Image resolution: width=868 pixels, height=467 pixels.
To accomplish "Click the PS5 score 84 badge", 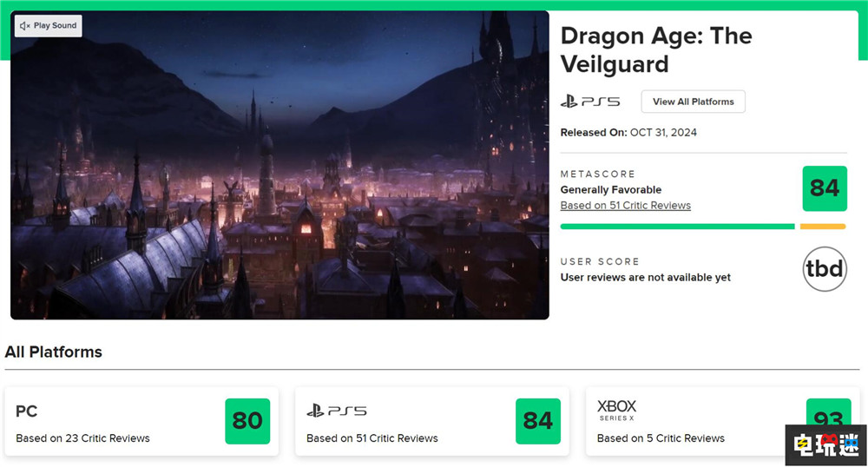I will pyautogui.click(x=538, y=421).
